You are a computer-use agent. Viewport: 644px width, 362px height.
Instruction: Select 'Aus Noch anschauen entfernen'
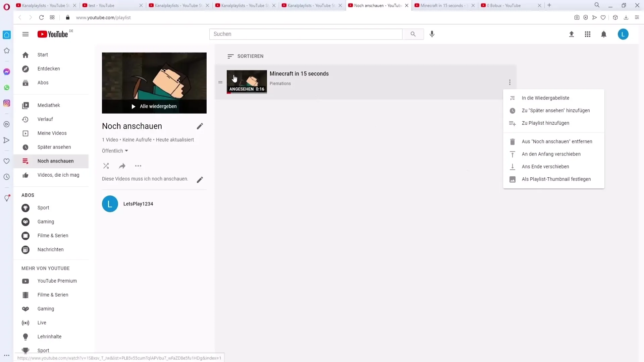click(557, 141)
